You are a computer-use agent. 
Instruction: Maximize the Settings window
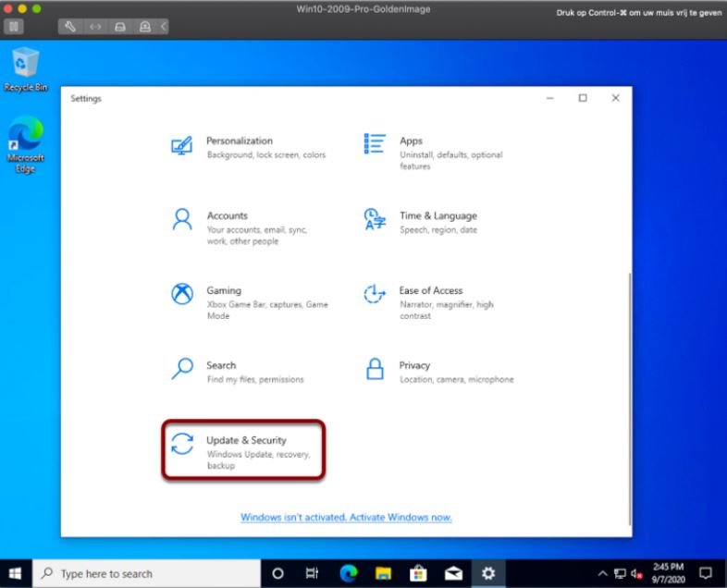pyautogui.click(x=583, y=98)
